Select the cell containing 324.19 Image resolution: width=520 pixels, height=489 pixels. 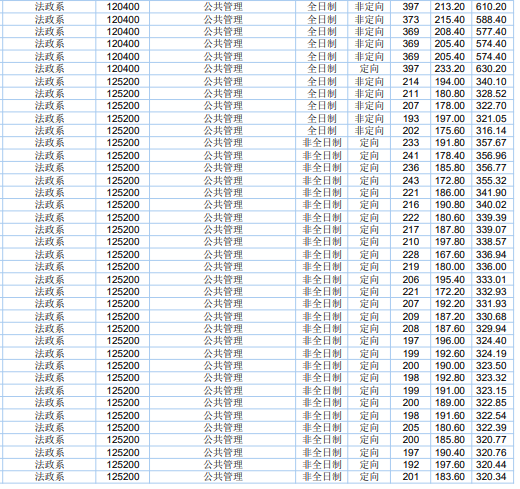click(x=491, y=353)
